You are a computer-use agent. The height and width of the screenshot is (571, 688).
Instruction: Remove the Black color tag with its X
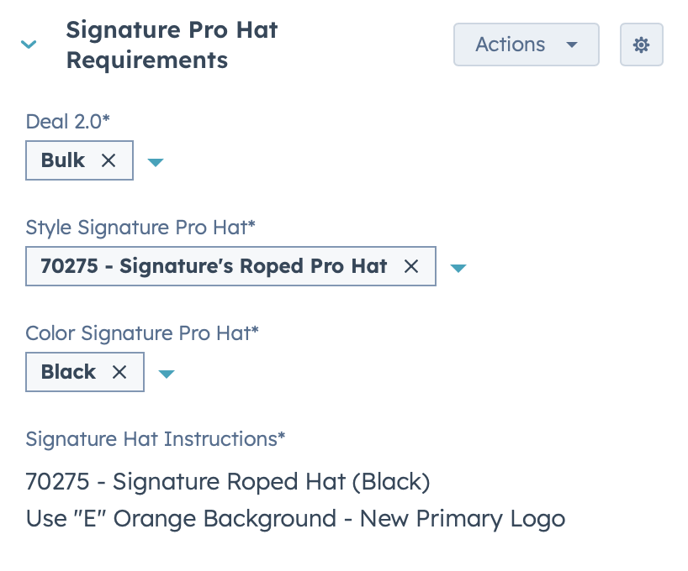119,372
